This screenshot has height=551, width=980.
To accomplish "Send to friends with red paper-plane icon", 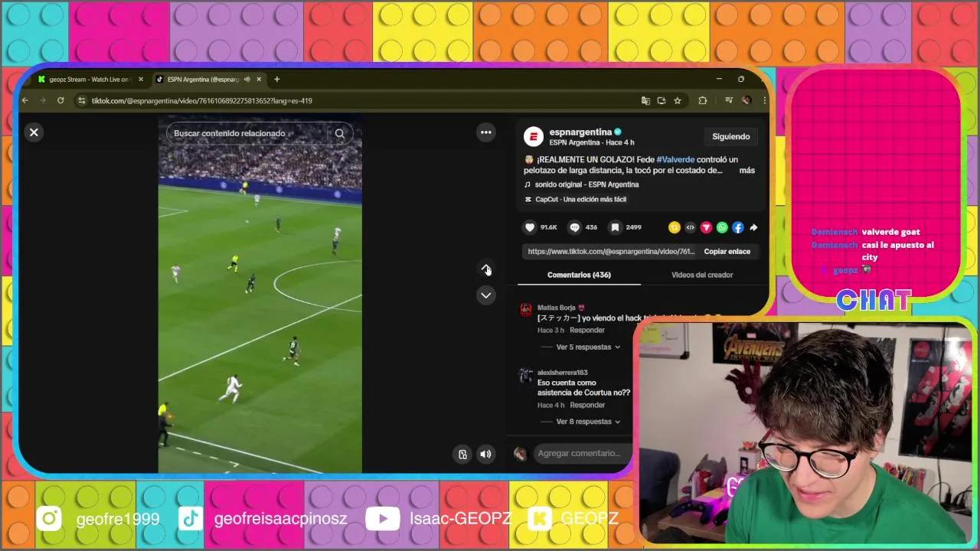I will tap(706, 227).
